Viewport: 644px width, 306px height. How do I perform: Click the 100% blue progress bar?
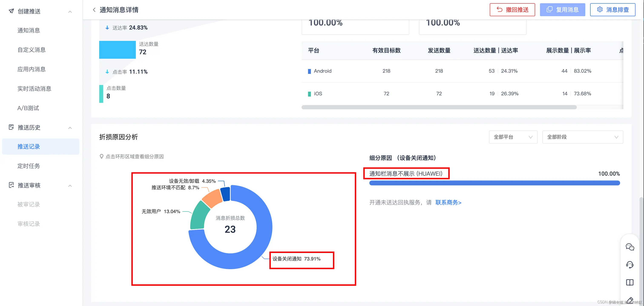click(494, 183)
